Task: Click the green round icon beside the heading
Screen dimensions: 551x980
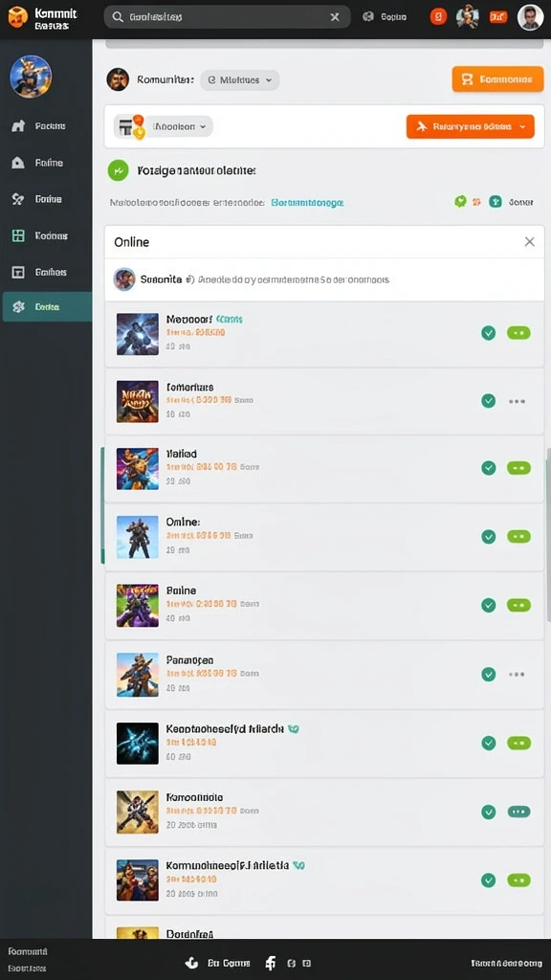Action: click(118, 170)
